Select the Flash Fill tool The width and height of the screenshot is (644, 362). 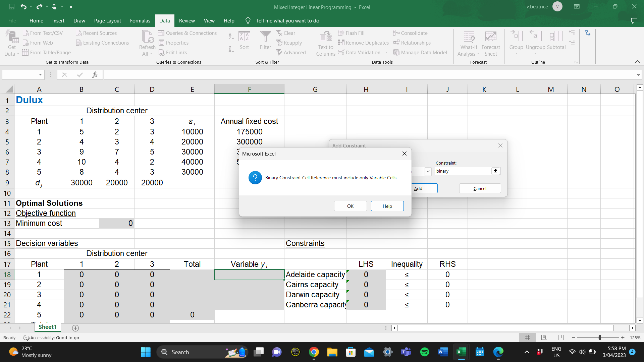[x=351, y=33]
